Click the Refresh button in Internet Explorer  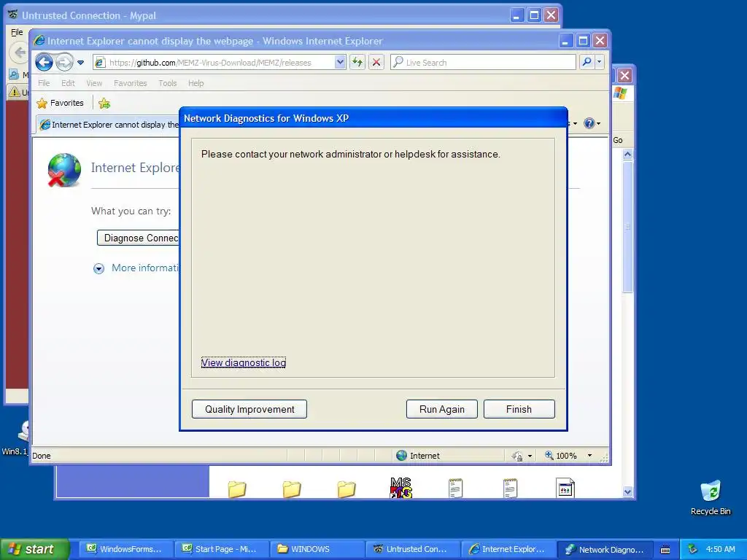pyautogui.click(x=357, y=63)
